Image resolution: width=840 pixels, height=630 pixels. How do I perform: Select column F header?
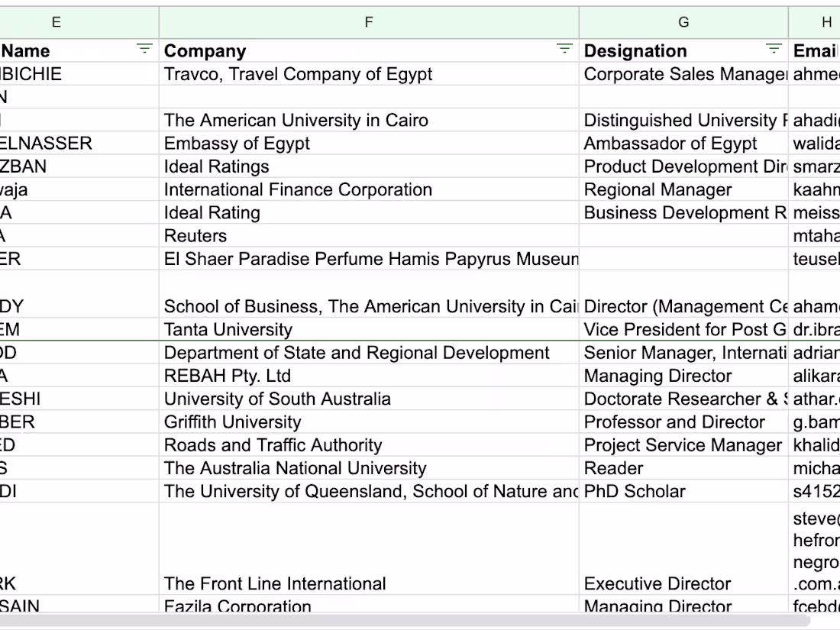[369, 22]
